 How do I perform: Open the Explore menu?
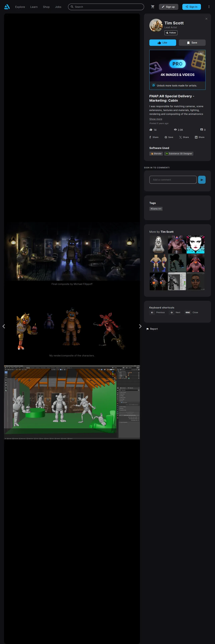pos(20,7)
